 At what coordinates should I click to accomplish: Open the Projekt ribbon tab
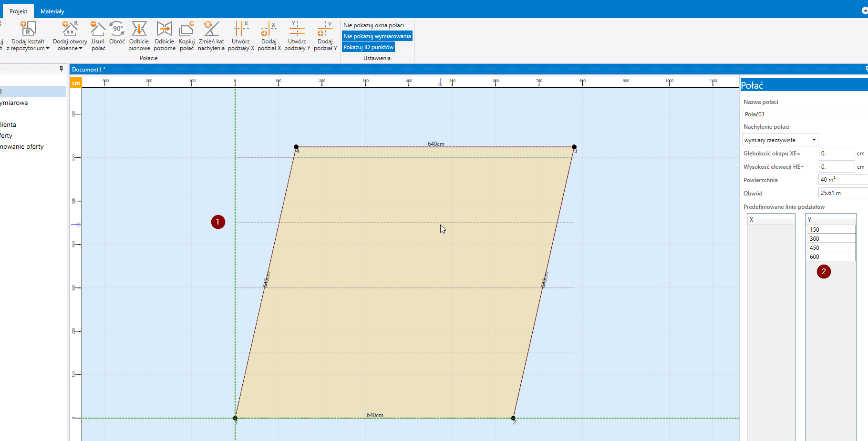tap(19, 11)
